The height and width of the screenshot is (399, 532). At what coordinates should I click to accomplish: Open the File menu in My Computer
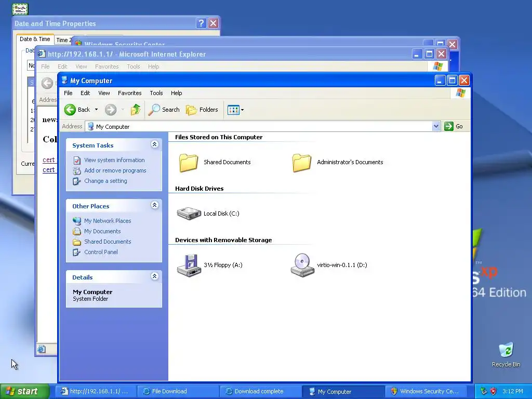click(68, 93)
